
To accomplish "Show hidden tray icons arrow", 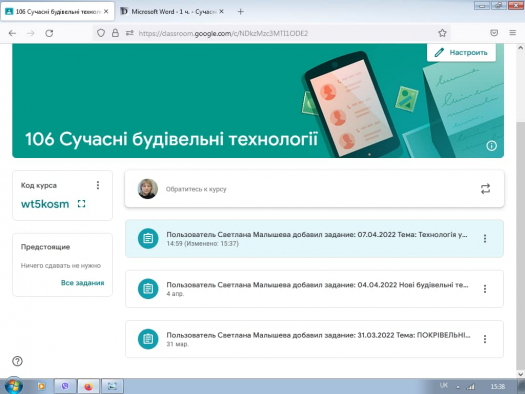I will pyautogui.click(x=458, y=387).
